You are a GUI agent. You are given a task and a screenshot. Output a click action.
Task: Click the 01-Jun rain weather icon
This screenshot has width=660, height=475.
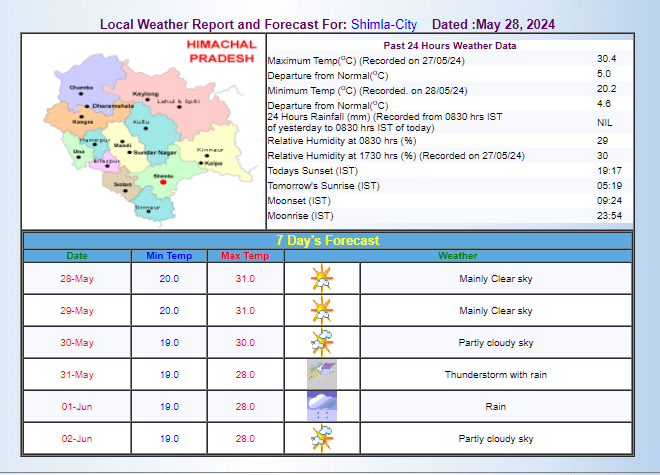[321, 406]
